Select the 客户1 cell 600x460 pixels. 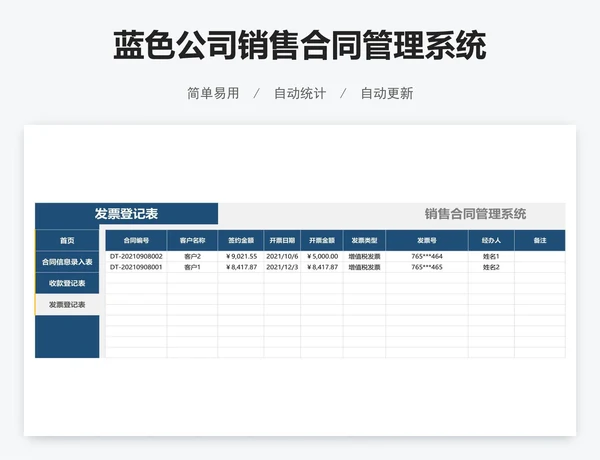pos(192,267)
